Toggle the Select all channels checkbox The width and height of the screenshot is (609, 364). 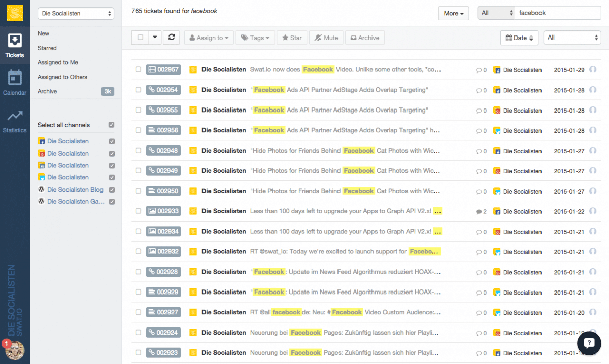(112, 125)
